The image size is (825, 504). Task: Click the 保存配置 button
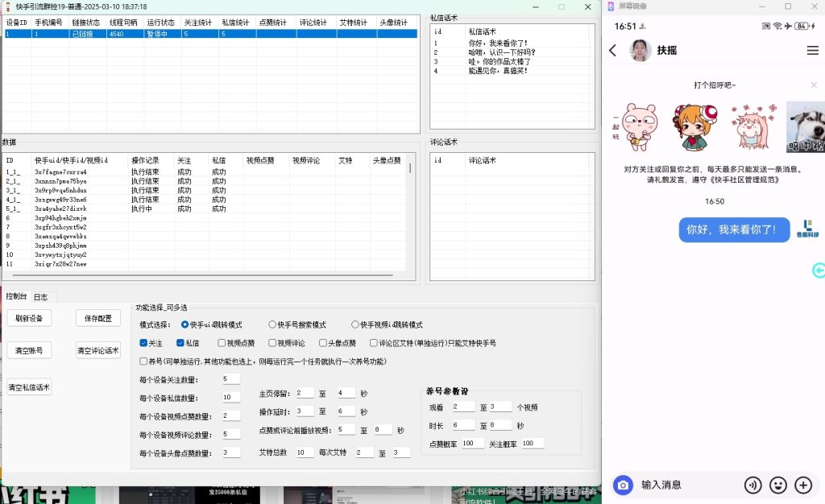98,318
